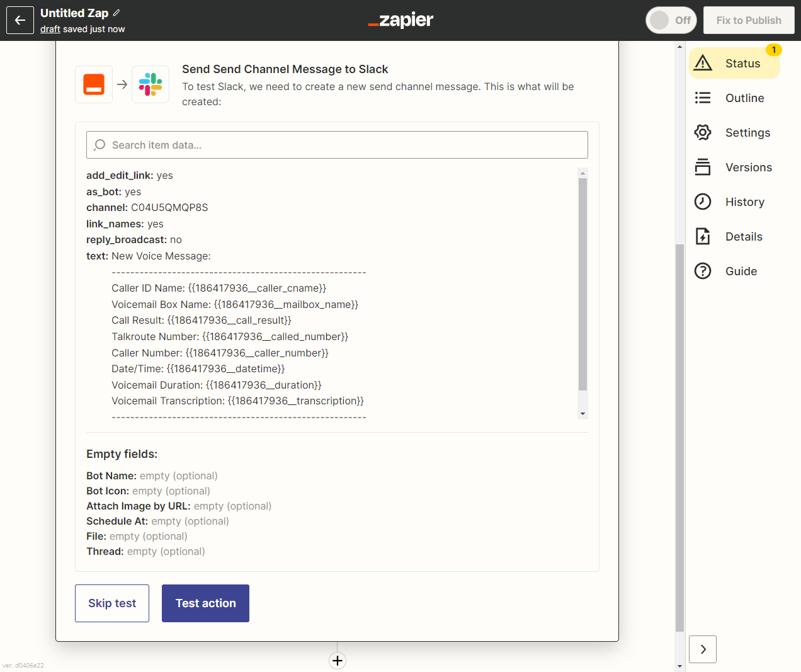Click the Bot Name empty field row

(152, 476)
